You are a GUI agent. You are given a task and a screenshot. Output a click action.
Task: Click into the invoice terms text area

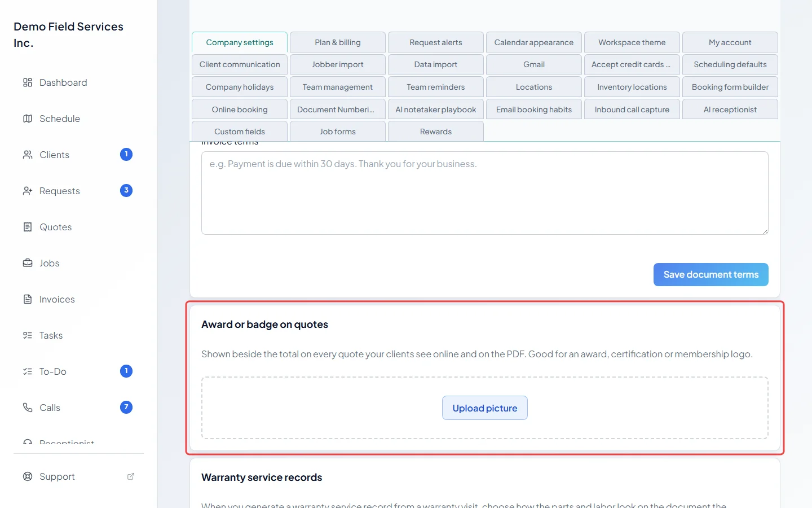pos(485,193)
